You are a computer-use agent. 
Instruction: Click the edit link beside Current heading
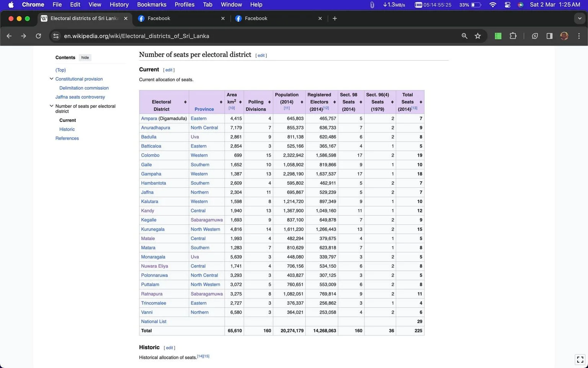point(169,70)
